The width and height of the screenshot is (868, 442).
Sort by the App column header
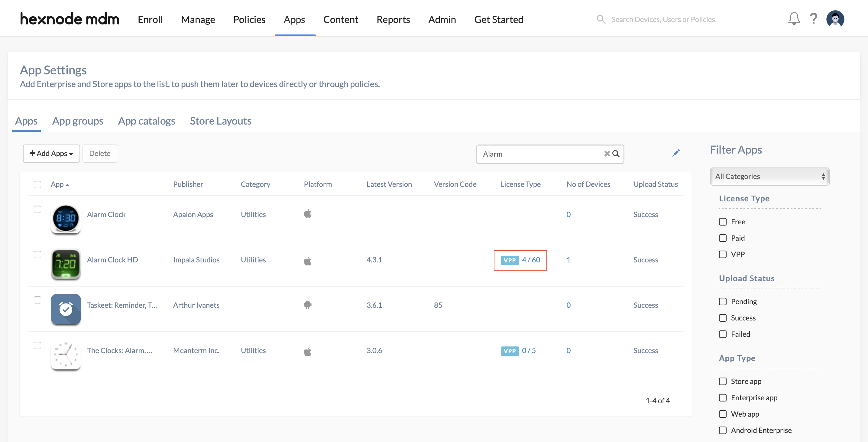pyautogui.click(x=60, y=184)
